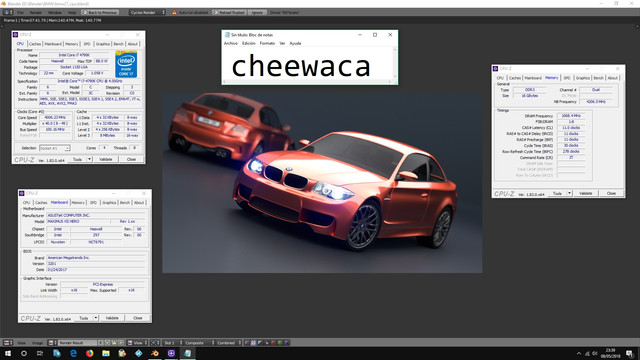Switch to Caches tab in top-left CPU-Z
This screenshot has width=640, height=360.
pyautogui.click(x=35, y=44)
